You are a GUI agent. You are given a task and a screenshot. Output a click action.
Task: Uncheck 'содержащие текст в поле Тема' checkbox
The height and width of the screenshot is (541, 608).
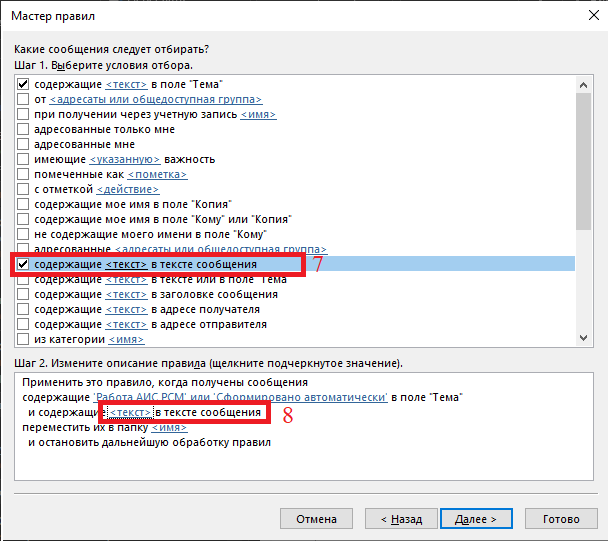(23, 85)
